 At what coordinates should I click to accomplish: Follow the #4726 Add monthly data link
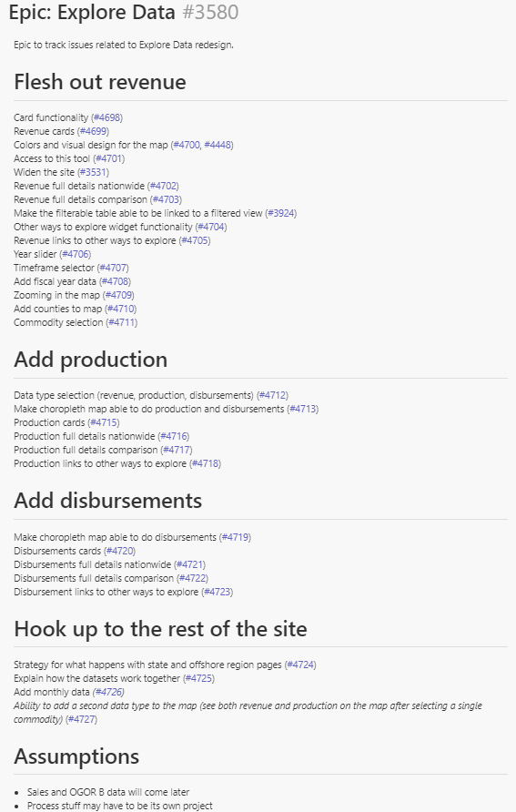tap(108, 692)
